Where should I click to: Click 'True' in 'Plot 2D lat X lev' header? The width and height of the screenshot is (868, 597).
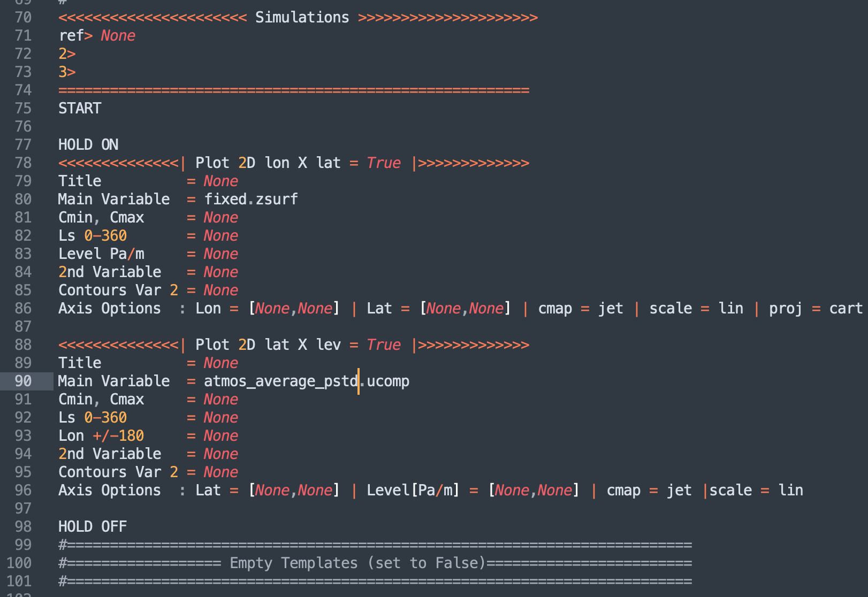pyautogui.click(x=384, y=345)
